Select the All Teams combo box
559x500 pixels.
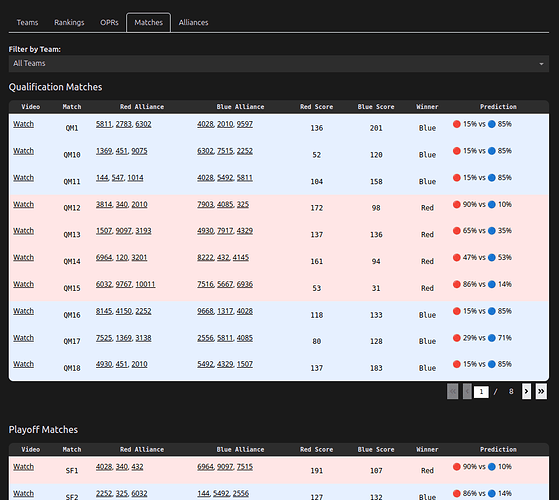tap(279, 63)
